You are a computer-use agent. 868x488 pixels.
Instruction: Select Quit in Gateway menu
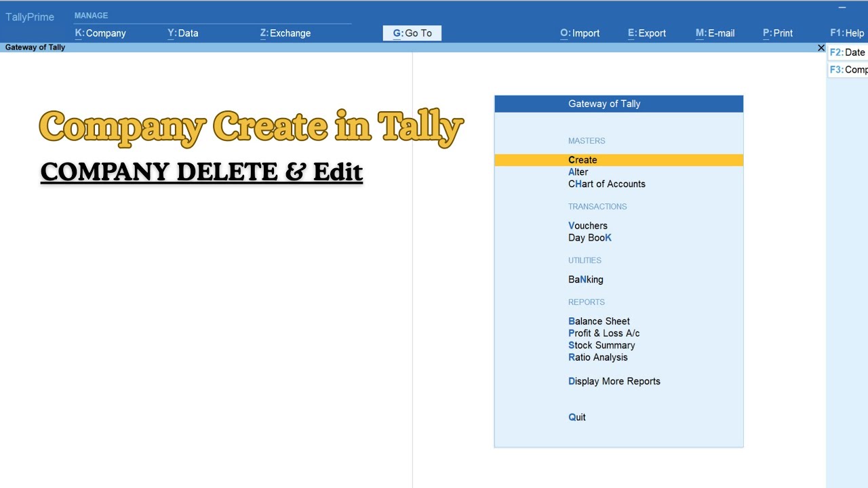577,417
